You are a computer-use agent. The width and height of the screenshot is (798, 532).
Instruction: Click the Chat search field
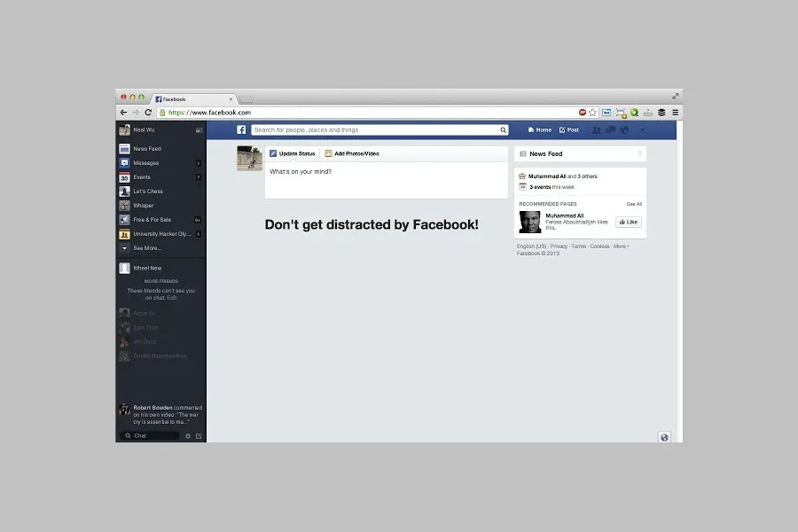[150, 435]
